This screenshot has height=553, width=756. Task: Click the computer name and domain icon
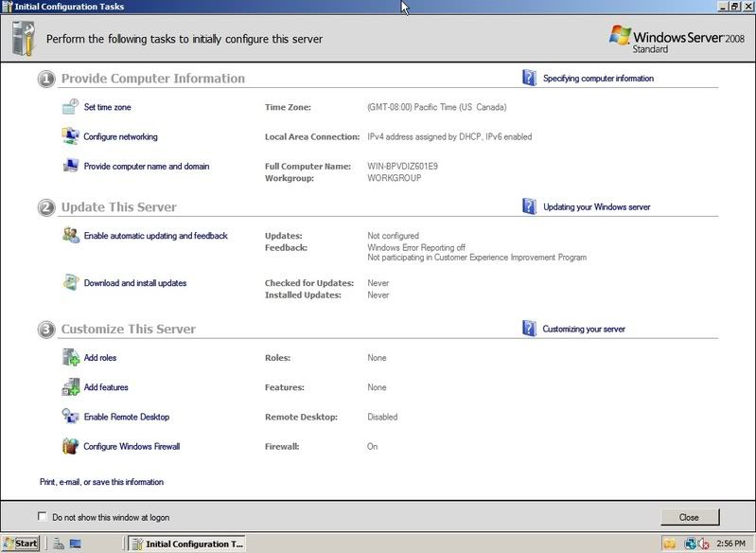pos(70,166)
